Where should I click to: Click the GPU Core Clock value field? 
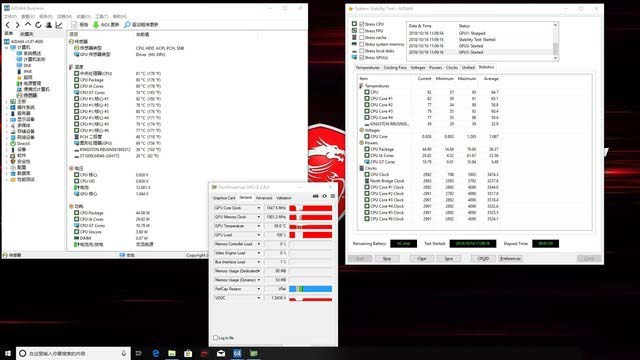click(276, 208)
